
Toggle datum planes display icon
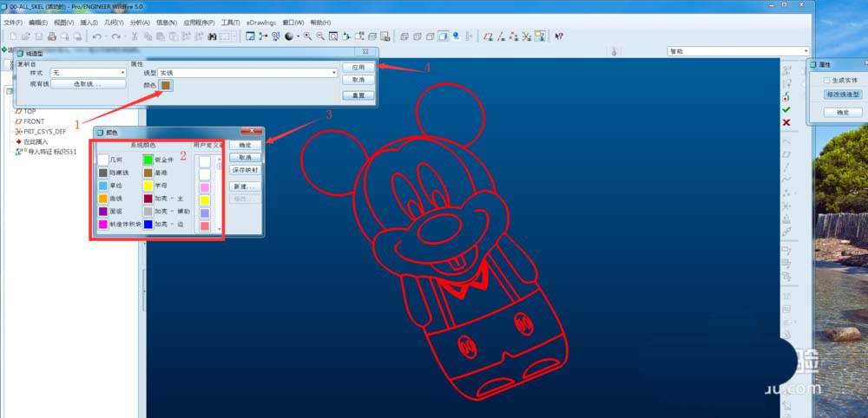tap(487, 36)
